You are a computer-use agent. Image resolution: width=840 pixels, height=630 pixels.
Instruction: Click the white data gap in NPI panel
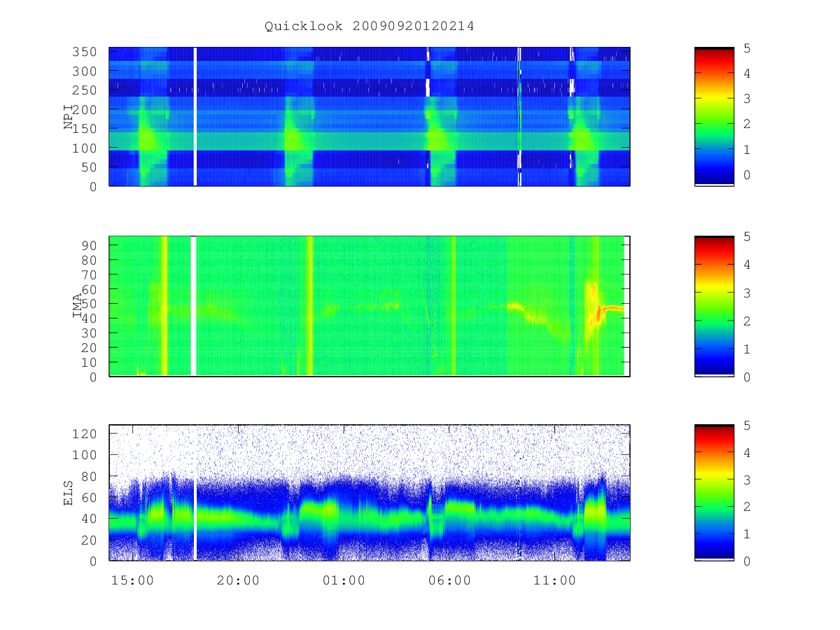click(195, 117)
